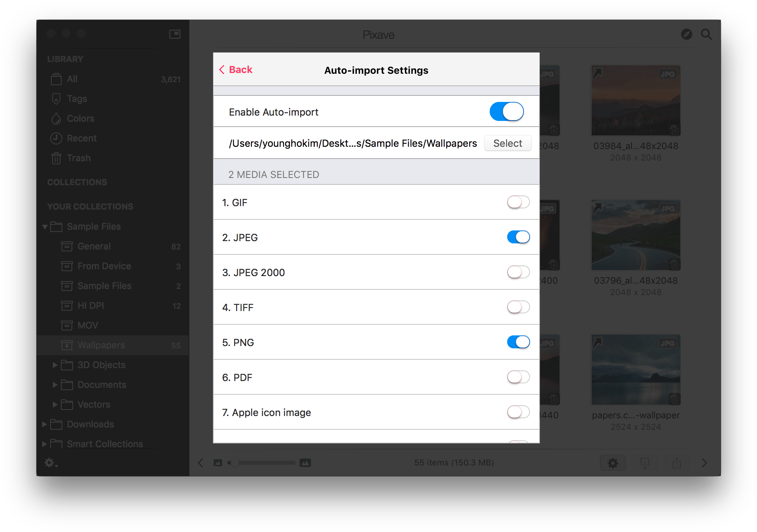Click the 55 items (150.3 MB) status

click(454, 463)
